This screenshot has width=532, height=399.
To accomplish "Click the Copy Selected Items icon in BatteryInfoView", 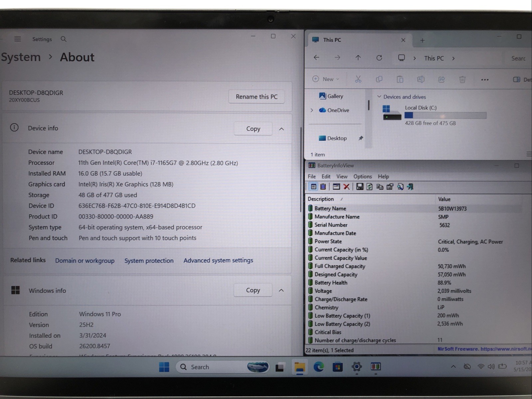I will pos(380,187).
